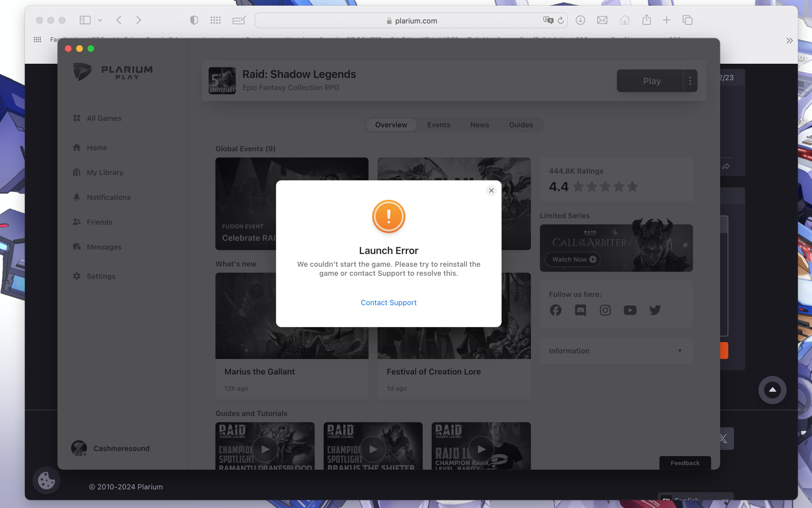Click Watch Now on Call of the Arbiter
The height and width of the screenshot is (508, 812).
pyautogui.click(x=573, y=259)
